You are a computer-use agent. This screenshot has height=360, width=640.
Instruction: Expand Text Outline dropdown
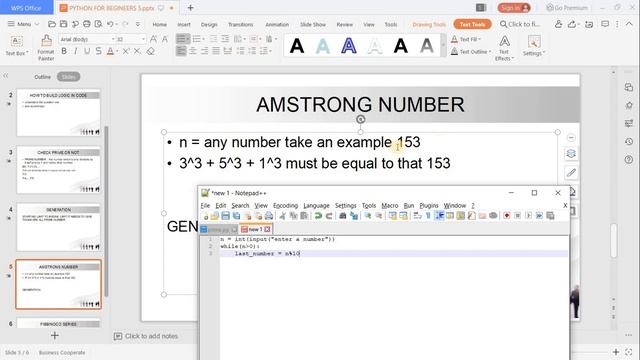[x=490, y=52]
